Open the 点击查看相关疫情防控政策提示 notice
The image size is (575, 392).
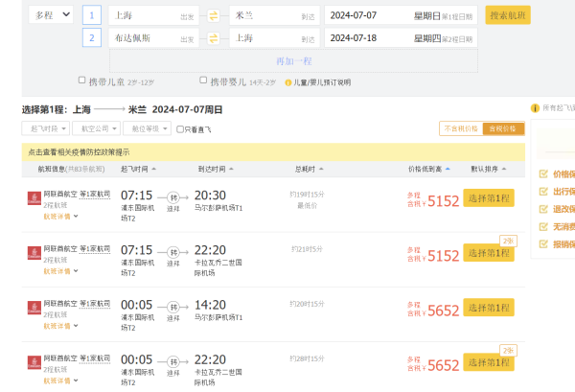pyautogui.click(x=79, y=152)
